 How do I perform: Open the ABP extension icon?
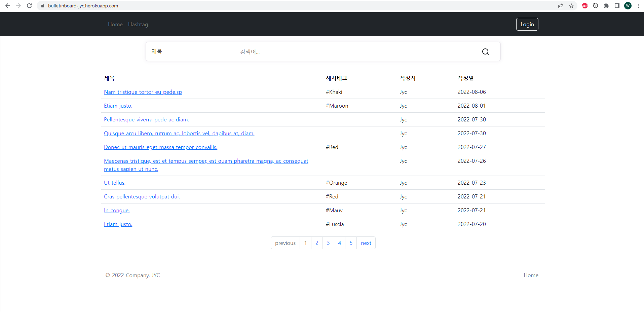tap(585, 6)
